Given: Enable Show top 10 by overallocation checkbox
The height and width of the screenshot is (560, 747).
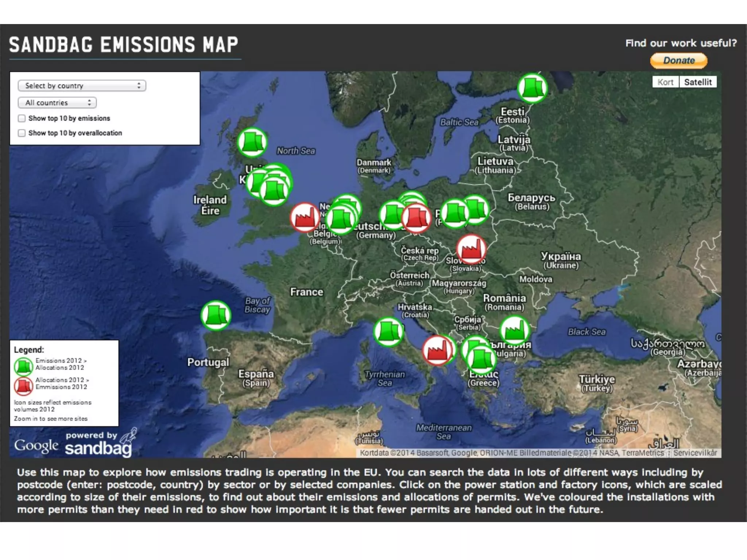Looking at the screenshot, I should coord(22,133).
